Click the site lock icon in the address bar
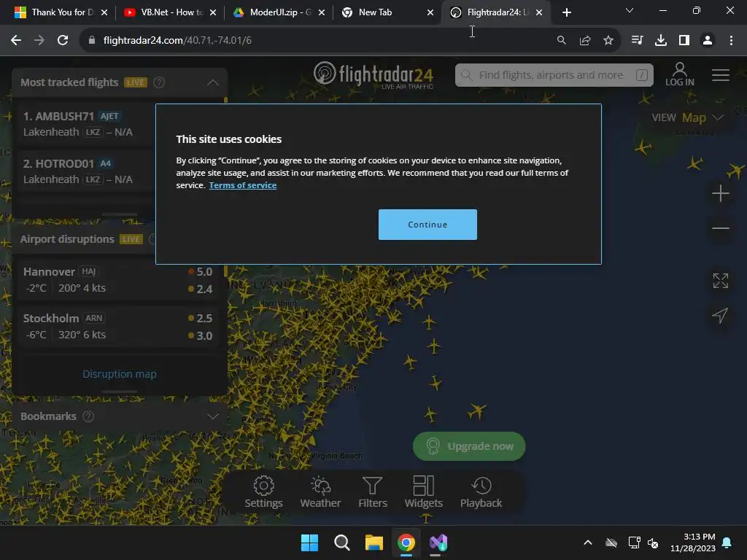Image resolution: width=747 pixels, height=560 pixels. click(x=92, y=41)
